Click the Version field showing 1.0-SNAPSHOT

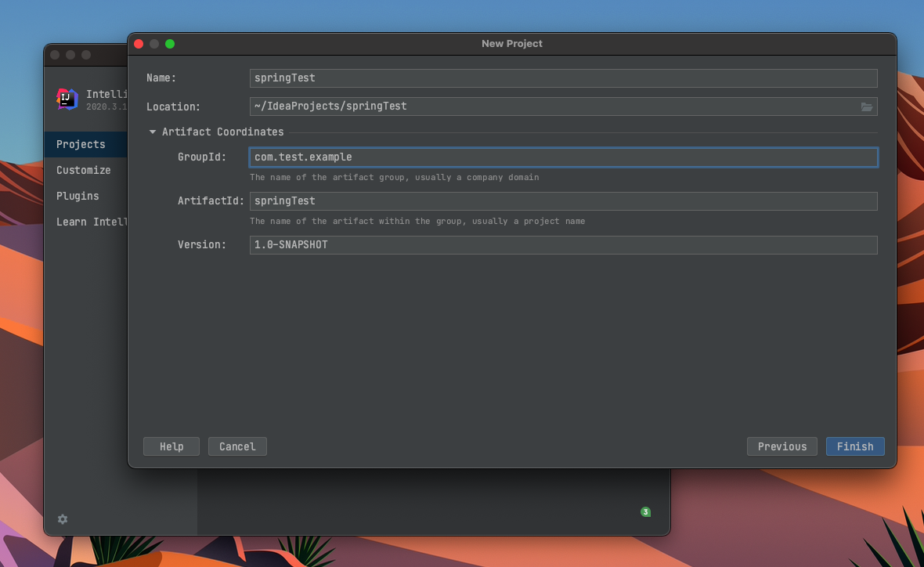click(x=563, y=244)
